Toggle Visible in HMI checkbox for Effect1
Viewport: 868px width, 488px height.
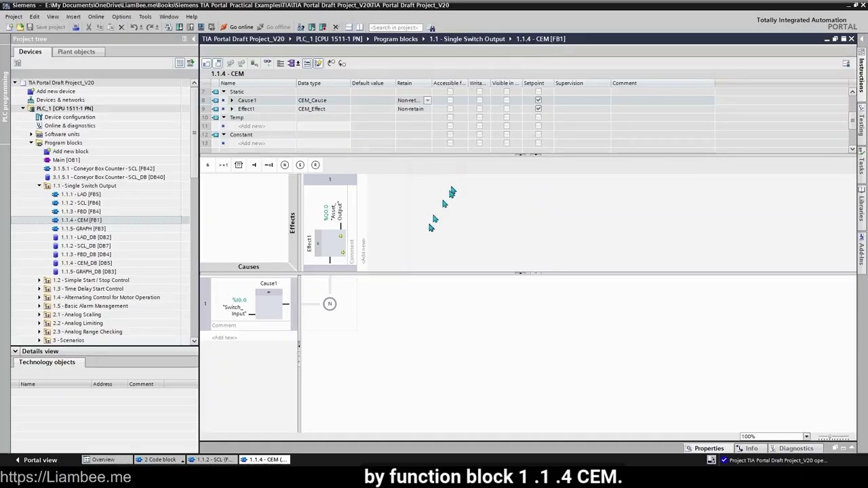pos(506,108)
